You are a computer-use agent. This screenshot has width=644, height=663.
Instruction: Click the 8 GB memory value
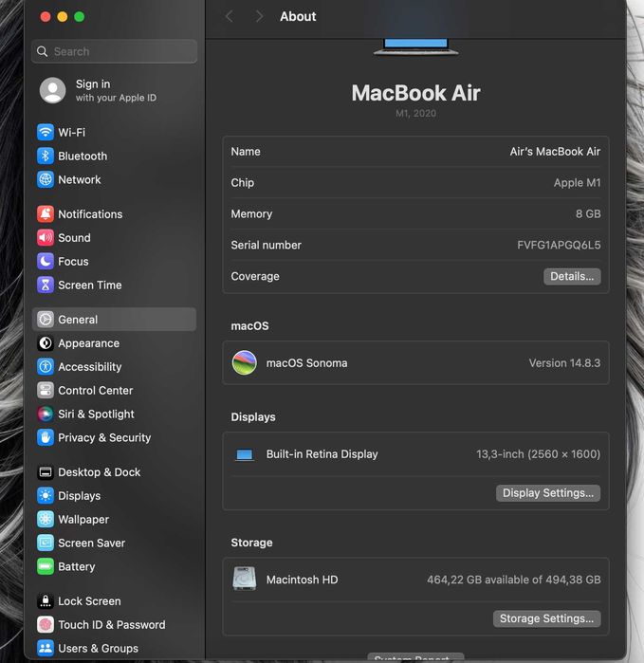pyautogui.click(x=588, y=214)
